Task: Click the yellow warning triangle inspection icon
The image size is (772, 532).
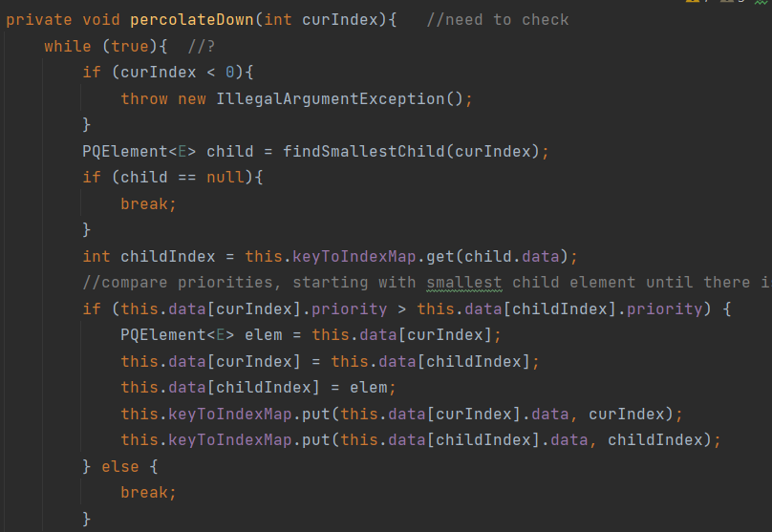Action: pyautogui.click(x=692, y=2)
